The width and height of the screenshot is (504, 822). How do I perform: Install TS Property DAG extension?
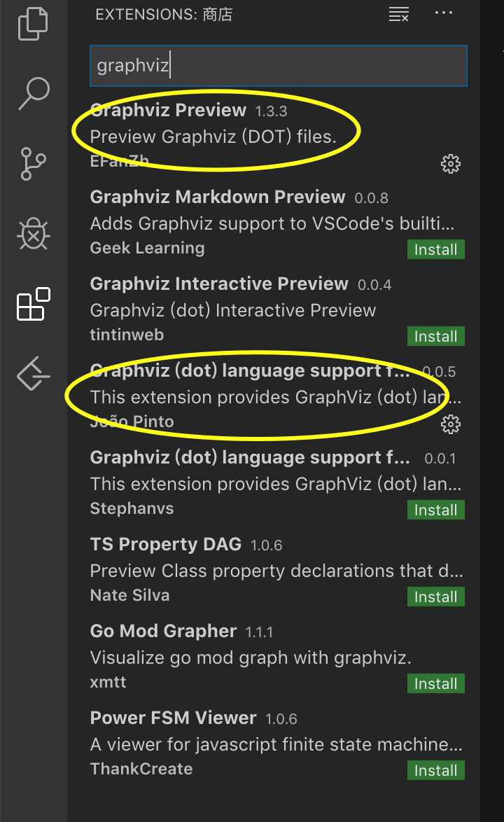tap(435, 597)
